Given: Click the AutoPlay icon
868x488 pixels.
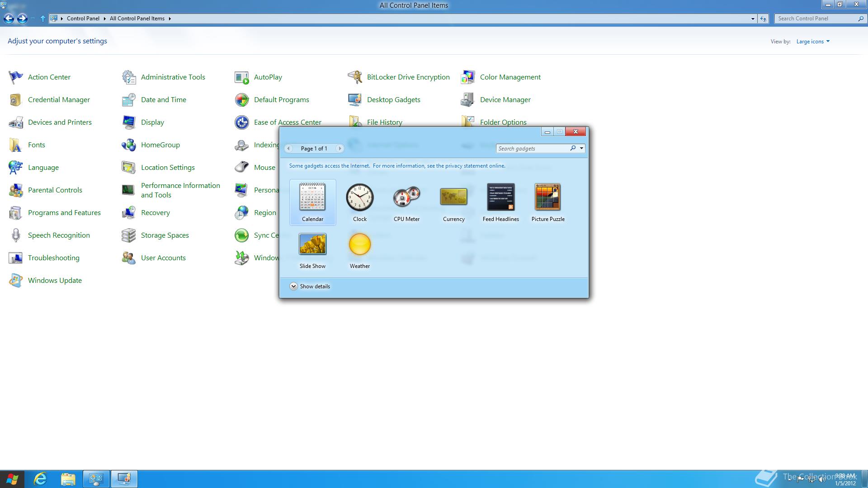Looking at the screenshot, I should [242, 77].
